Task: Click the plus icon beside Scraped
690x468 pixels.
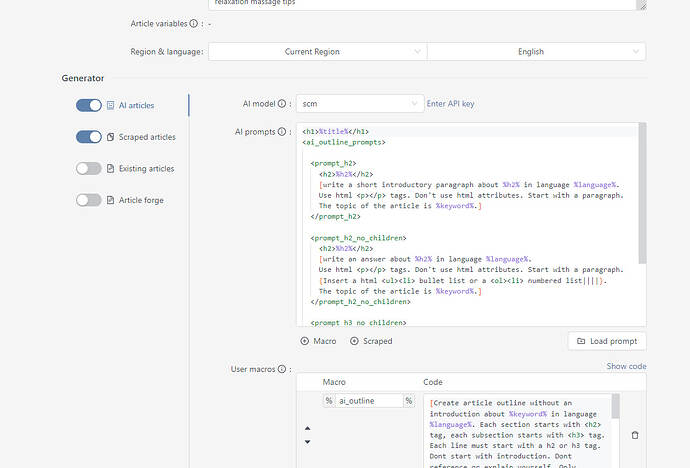Action: 354,341
